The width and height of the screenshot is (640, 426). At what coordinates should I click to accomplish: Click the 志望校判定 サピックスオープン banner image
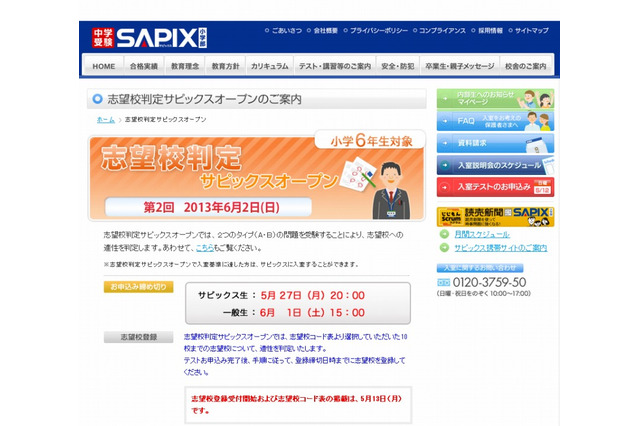click(x=256, y=178)
